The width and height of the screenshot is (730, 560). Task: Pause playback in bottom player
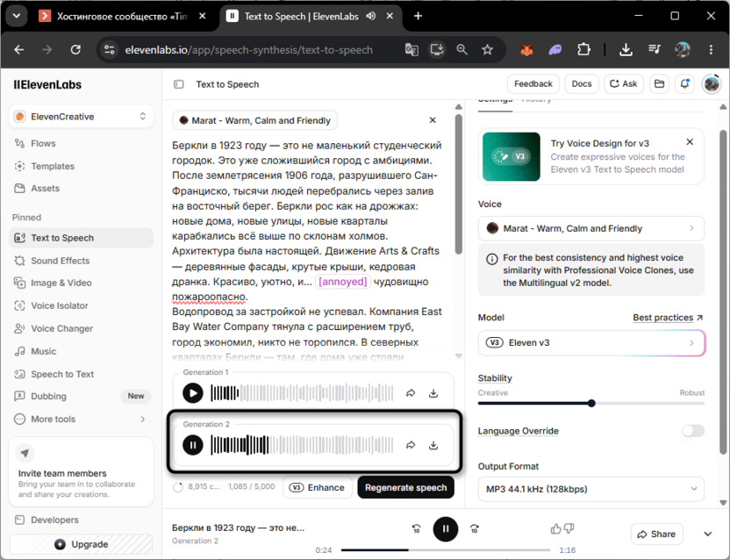click(445, 528)
